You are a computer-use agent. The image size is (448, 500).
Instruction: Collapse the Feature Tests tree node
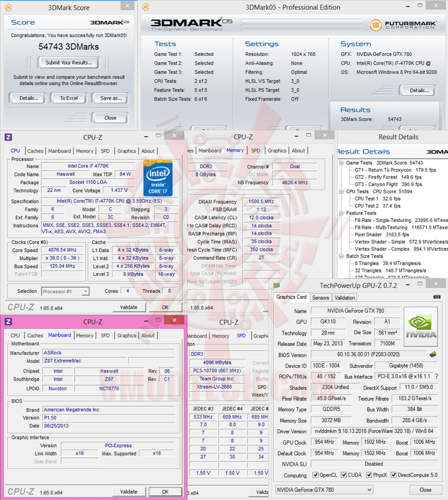pyautogui.click(x=341, y=213)
